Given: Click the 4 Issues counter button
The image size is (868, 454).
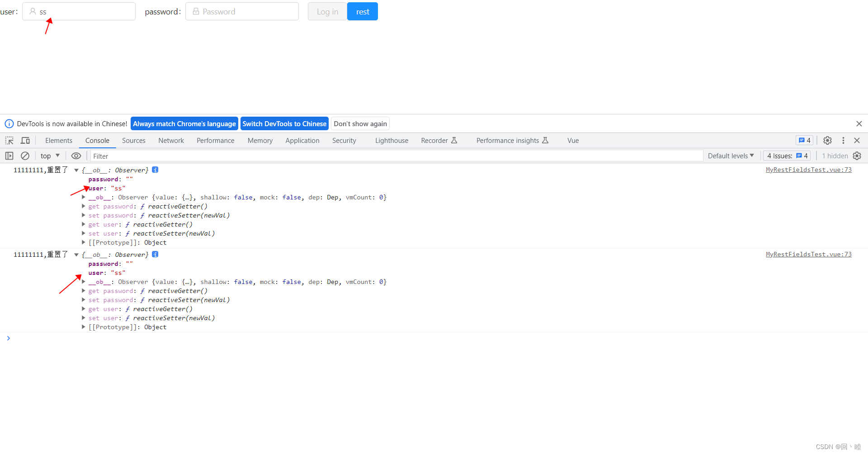Looking at the screenshot, I should tap(787, 156).
